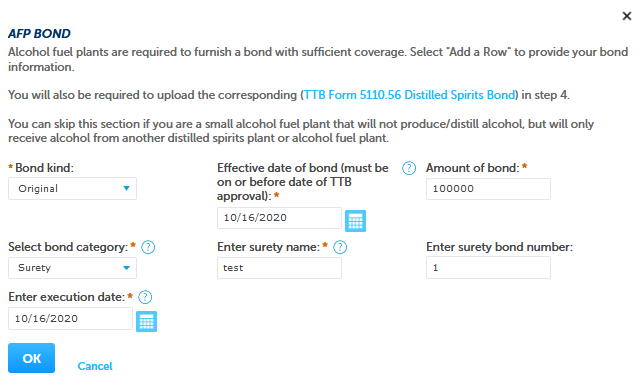Click the execution date text field
The image size is (642, 385).
pos(70,319)
